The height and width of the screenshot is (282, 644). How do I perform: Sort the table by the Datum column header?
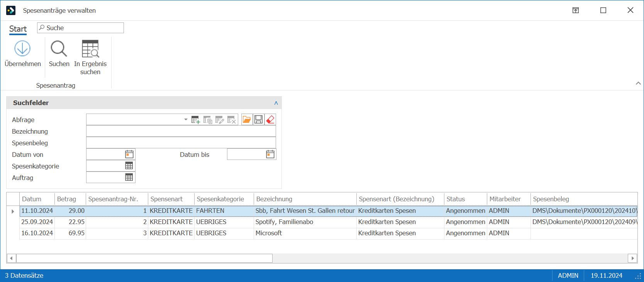click(x=37, y=199)
